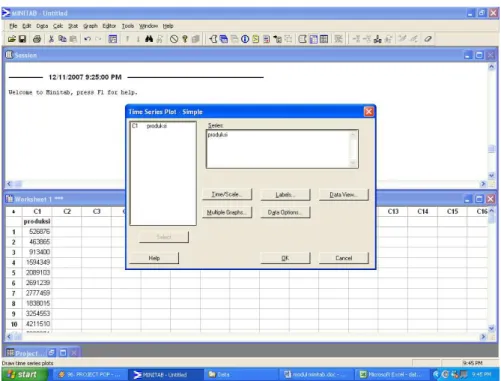Click the yellow Show History icon

[256, 39]
